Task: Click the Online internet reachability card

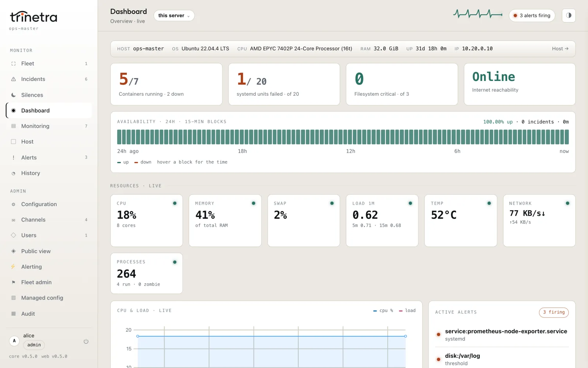Action: [520, 84]
